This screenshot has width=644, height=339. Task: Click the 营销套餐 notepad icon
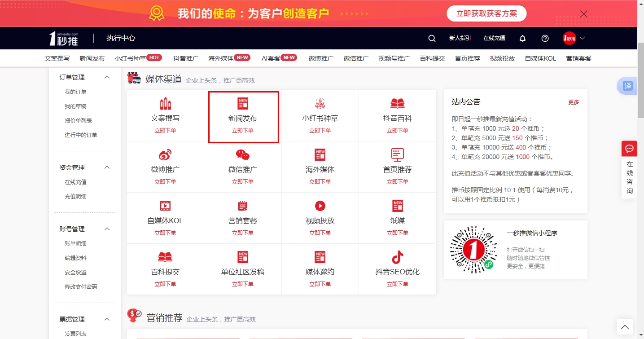point(243,206)
